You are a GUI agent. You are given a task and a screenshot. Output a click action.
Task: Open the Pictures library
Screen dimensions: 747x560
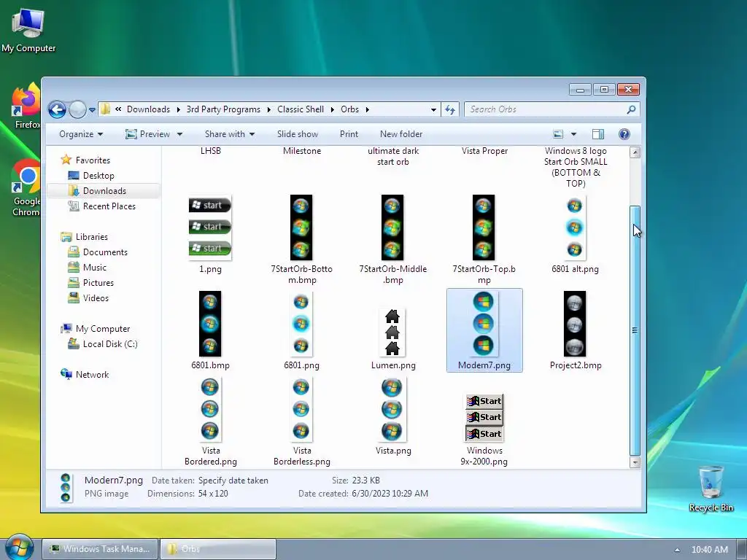tap(98, 282)
